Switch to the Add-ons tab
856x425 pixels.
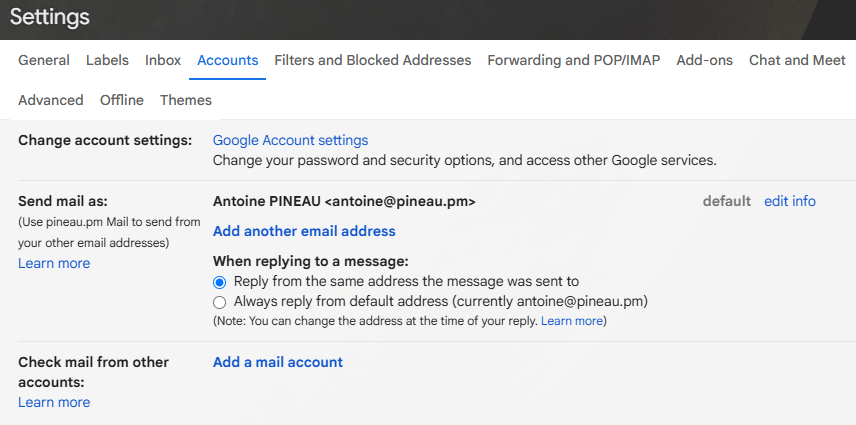(x=705, y=60)
